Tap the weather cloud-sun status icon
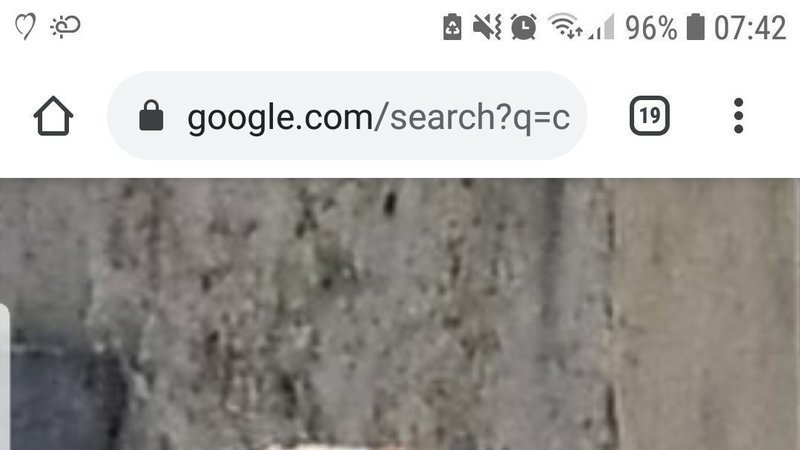Screen dimensions: 800x450 click(x=65, y=27)
